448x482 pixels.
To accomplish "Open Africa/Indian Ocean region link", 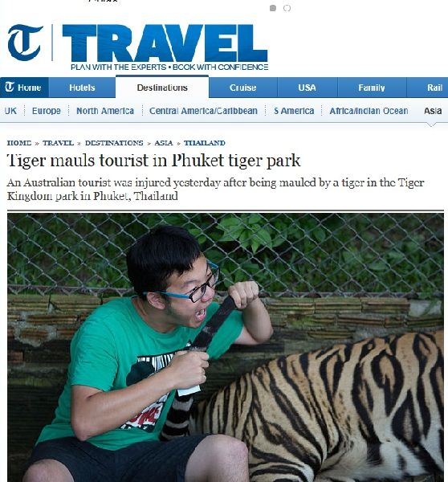I will coord(369,111).
